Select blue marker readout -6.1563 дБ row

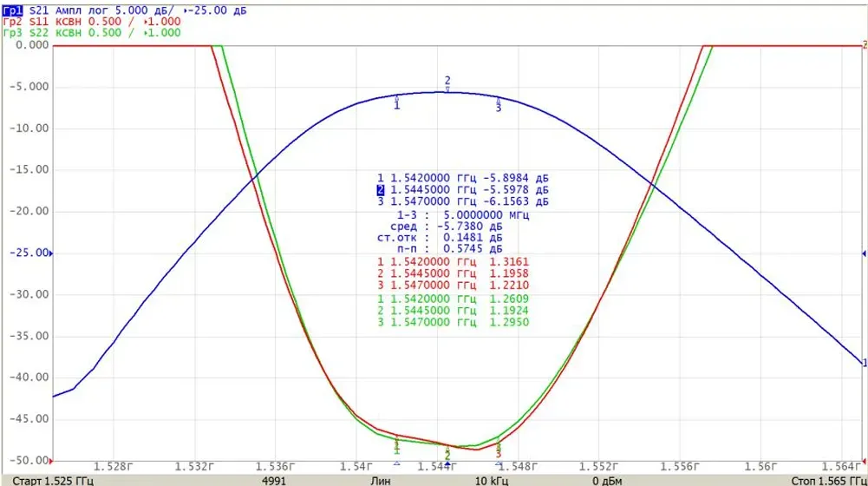463,201
